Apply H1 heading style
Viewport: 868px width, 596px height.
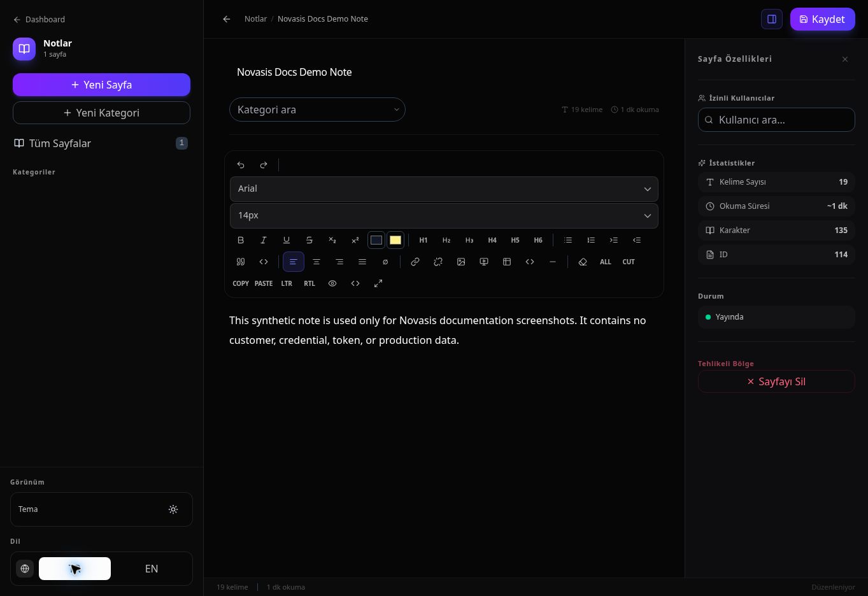click(x=423, y=240)
